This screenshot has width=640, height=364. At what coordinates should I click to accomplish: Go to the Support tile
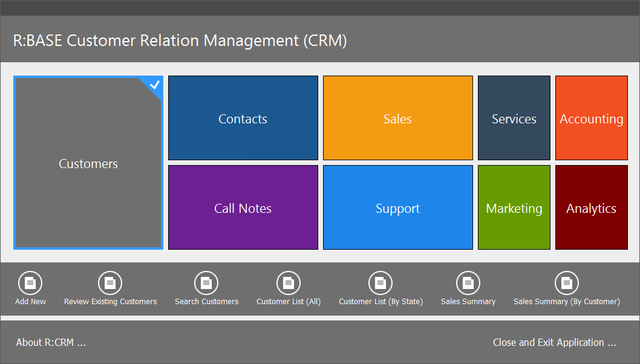(398, 208)
